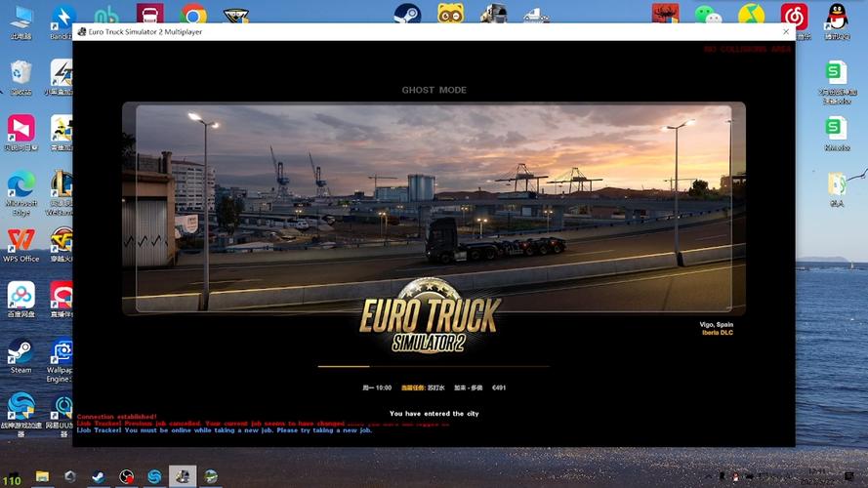Click the 'GHOST MODE' label
The width and height of the screenshot is (868, 488).
tap(434, 90)
